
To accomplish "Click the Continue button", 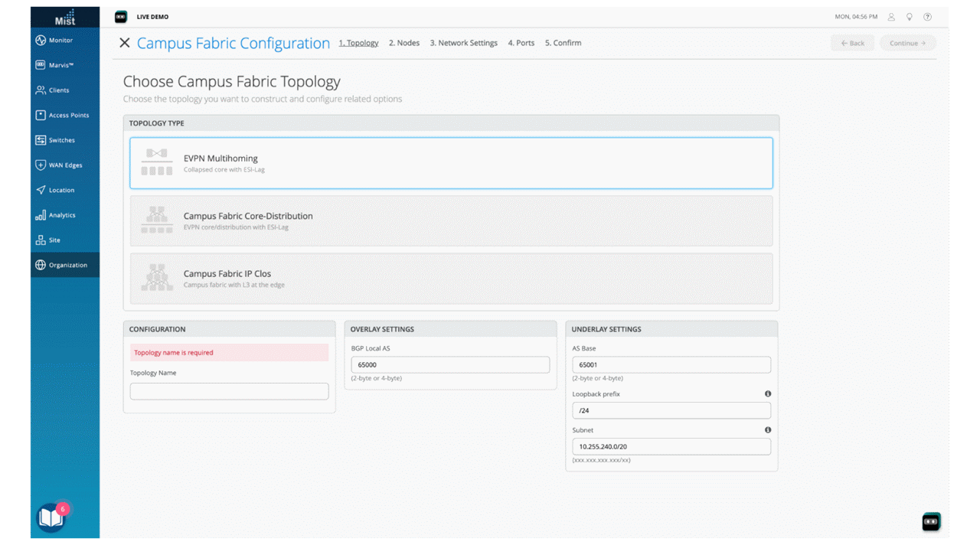I will tap(907, 43).
